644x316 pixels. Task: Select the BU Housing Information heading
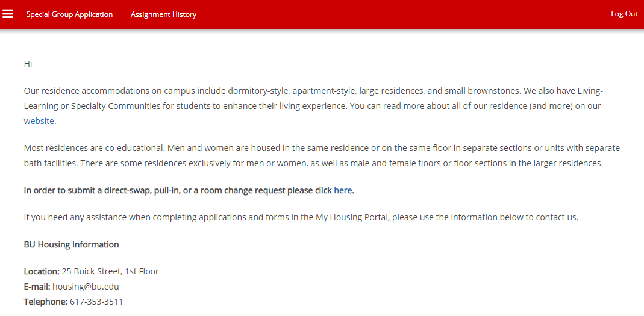pos(72,244)
